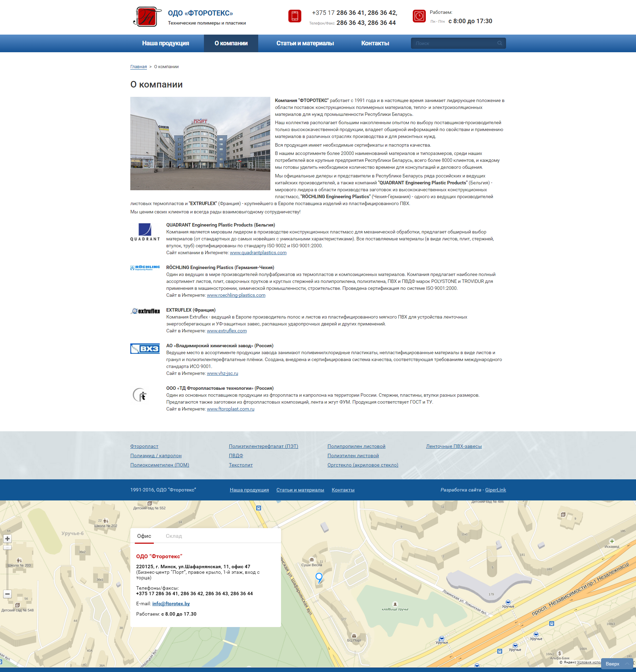The width and height of the screenshot is (636, 672).
Task: Open www.ftoroplast.com.ru link
Action: coord(231,409)
